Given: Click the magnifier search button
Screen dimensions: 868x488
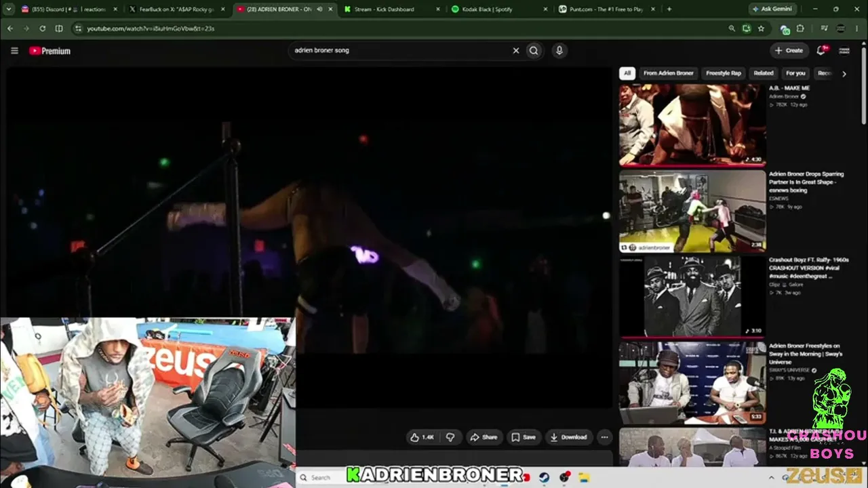Looking at the screenshot, I should (x=534, y=51).
